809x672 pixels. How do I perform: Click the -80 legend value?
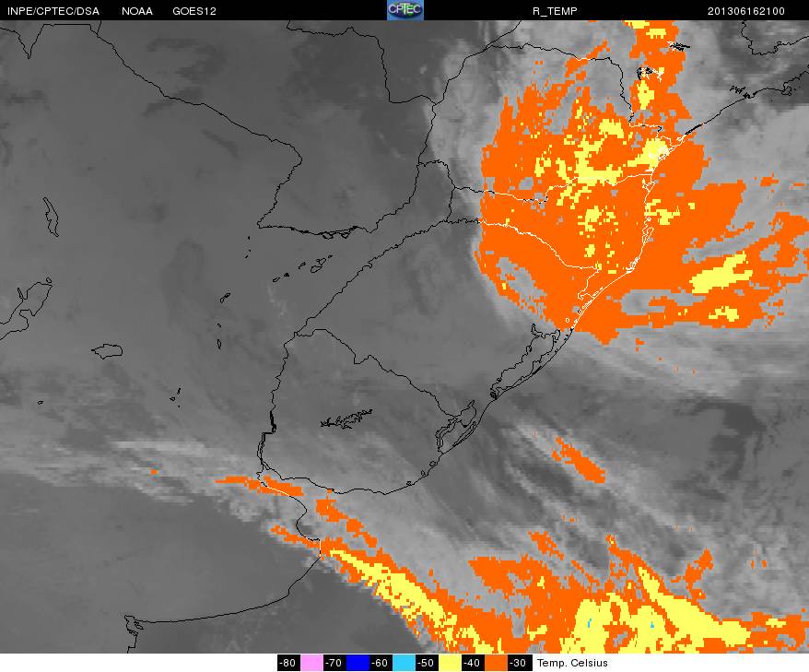pos(287,663)
